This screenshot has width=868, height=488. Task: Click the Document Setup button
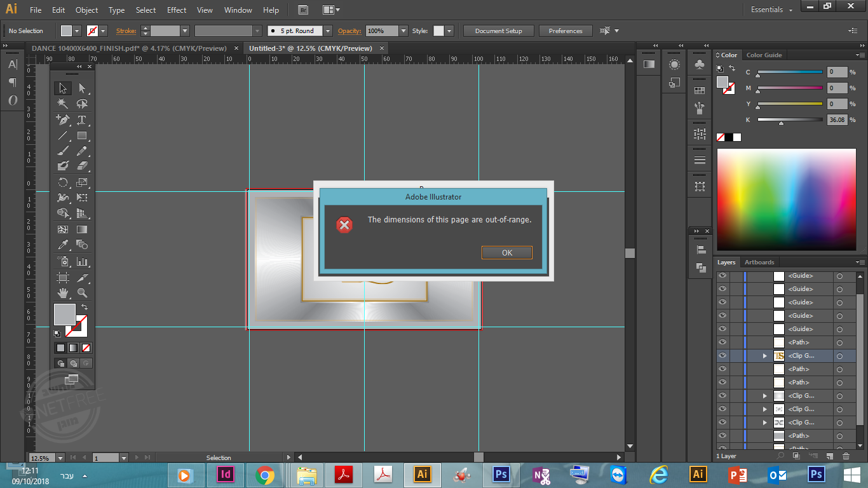point(498,30)
